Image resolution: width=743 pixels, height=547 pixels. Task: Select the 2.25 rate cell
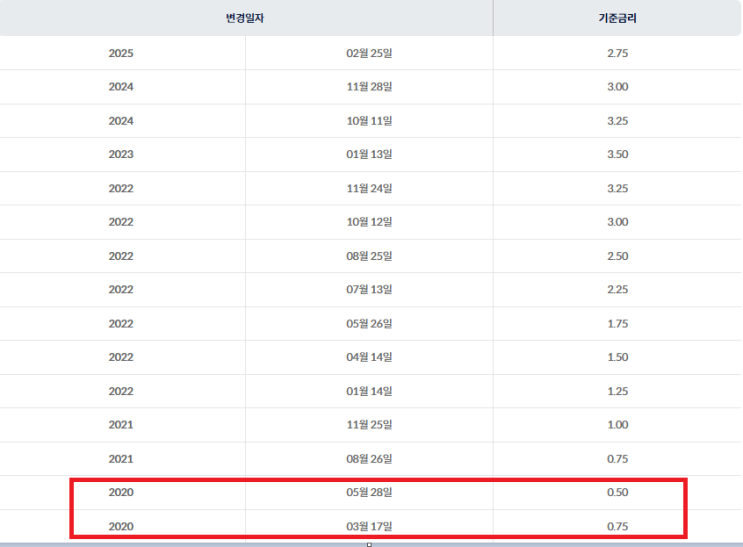click(617, 289)
